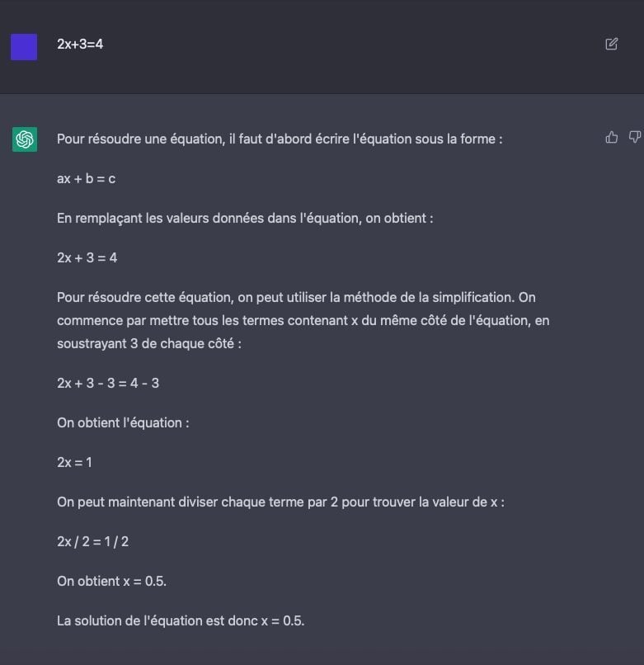Click the user prompt text 2x+3=4
The width and height of the screenshot is (644, 665).
tap(80, 44)
